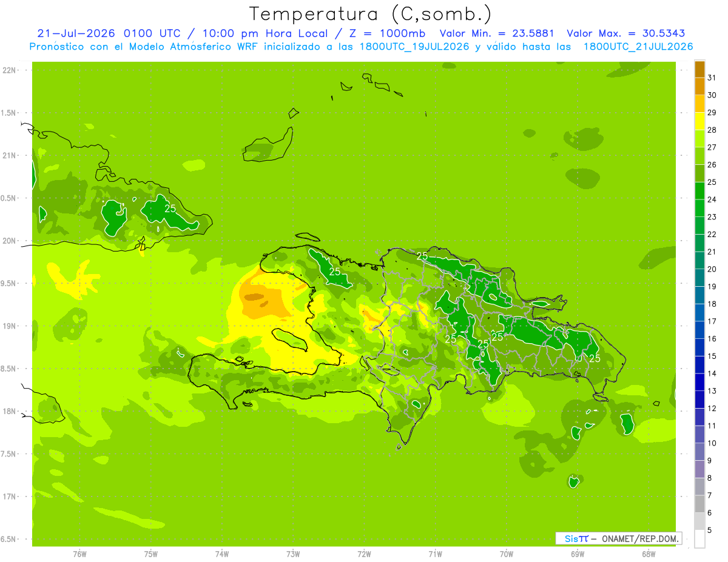
Task: Click the '15' value on the color legend
Action: [712, 356]
